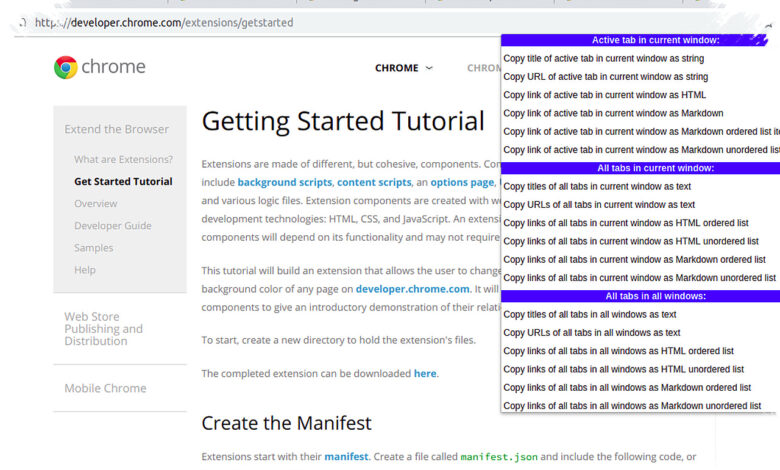This screenshot has width=780, height=470.
Task: Copy title of active tab as string
Action: [603, 59]
